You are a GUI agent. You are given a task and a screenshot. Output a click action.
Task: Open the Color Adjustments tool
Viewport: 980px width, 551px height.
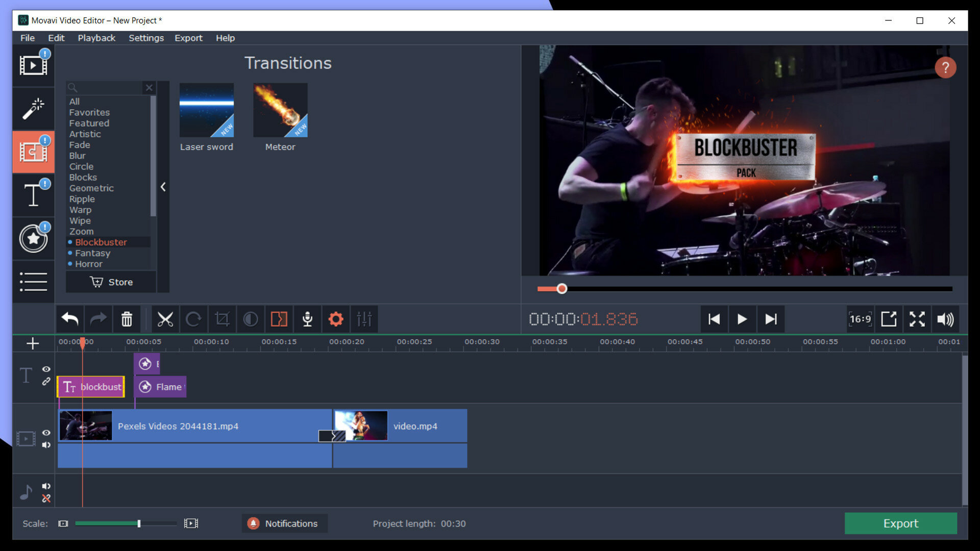[251, 319]
